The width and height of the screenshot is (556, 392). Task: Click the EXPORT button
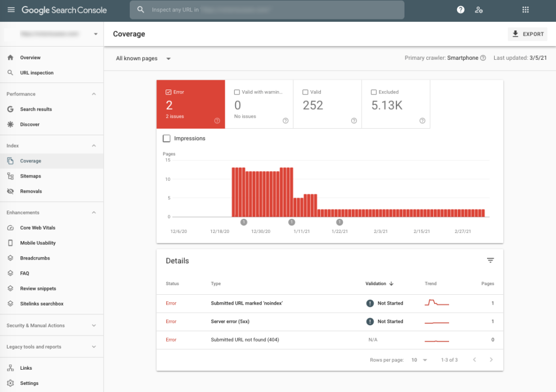click(527, 34)
